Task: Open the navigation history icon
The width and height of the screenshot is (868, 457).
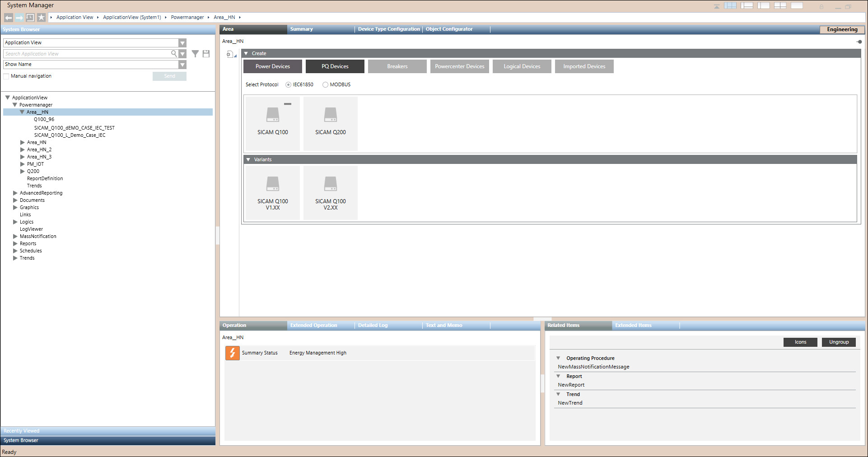Action: [30, 18]
